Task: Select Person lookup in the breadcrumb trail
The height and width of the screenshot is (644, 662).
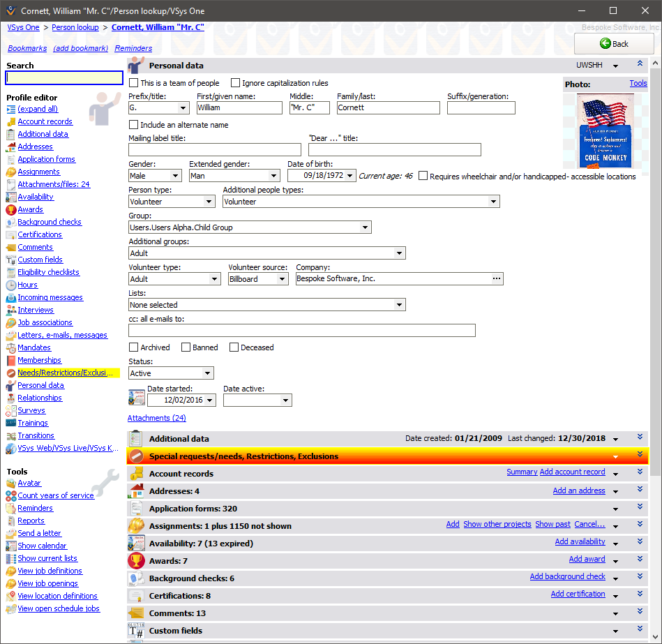Action: [75, 27]
